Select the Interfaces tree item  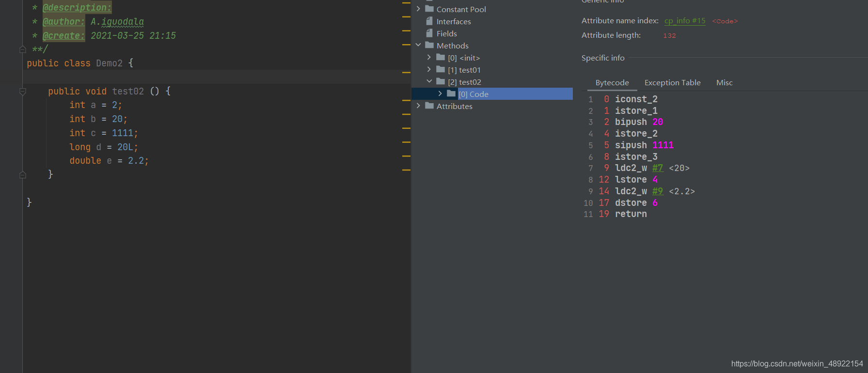pos(454,21)
